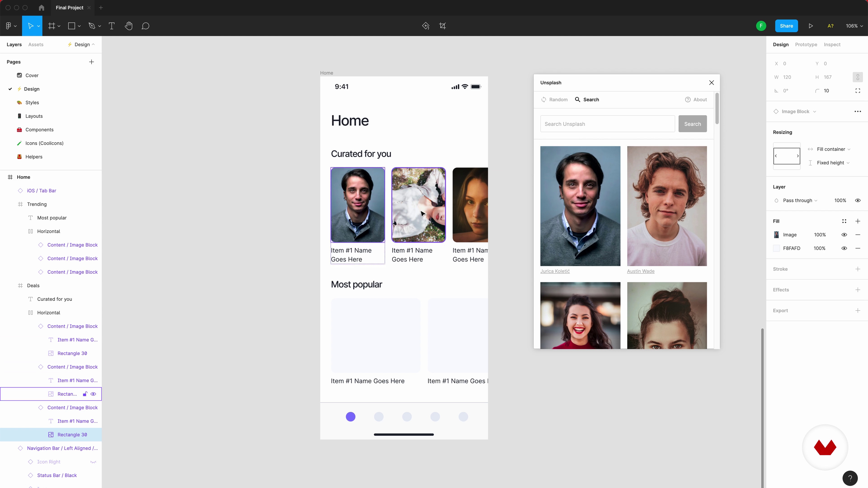Click the Image fill thumbnail swatch
Viewport: 868px width, 488px height.
point(776,235)
